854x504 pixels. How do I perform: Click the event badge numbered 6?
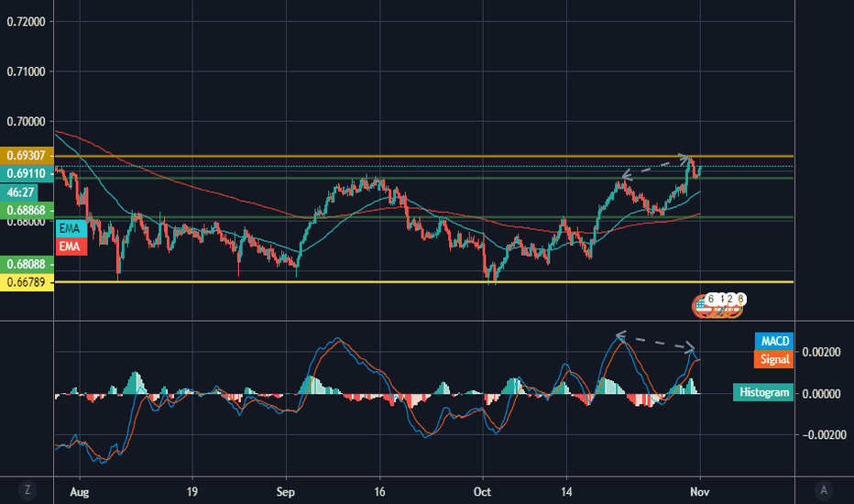tap(710, 299)
